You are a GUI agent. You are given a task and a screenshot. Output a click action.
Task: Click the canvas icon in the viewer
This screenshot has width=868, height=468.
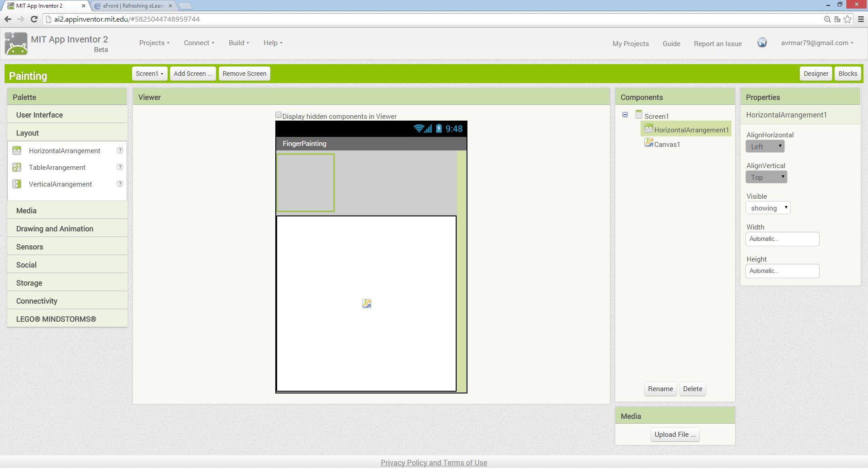(x=367, y=304)
